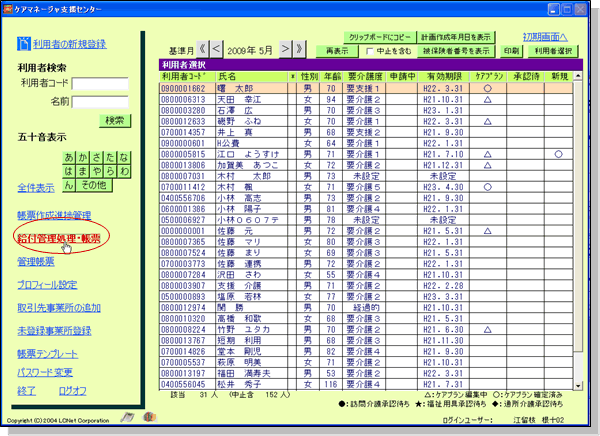Filter by the は kana button
This screenshot has width=600, height=436.
(x=69, y=171)
